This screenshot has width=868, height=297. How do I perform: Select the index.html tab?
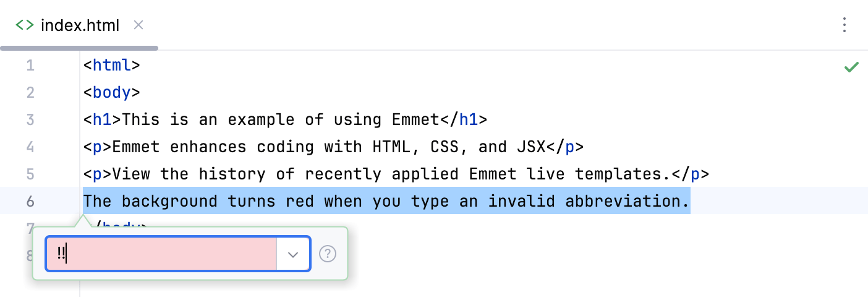[x=80, y=25]
